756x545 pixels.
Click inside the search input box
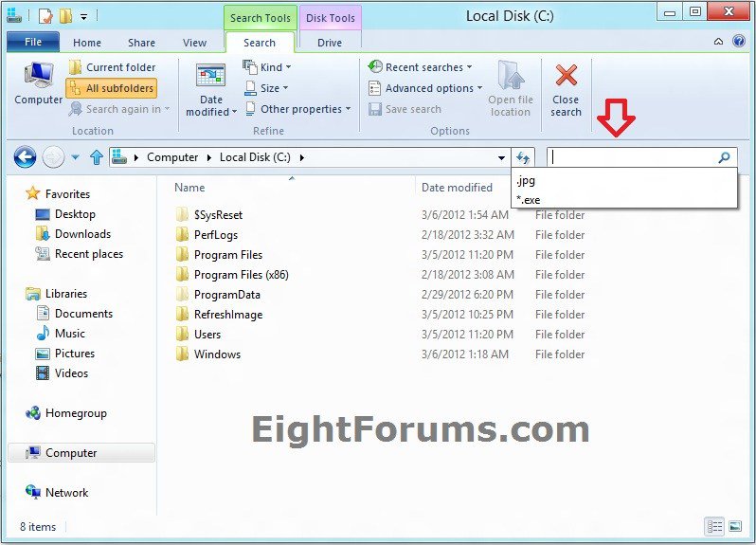(x=630, y=157)
